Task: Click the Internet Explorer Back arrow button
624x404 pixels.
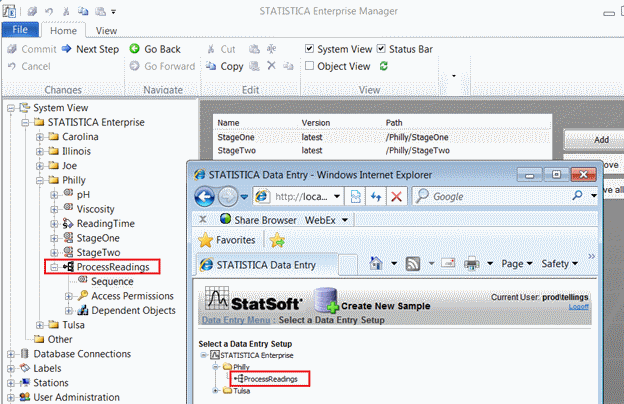Action: click(x=205, y=197)
